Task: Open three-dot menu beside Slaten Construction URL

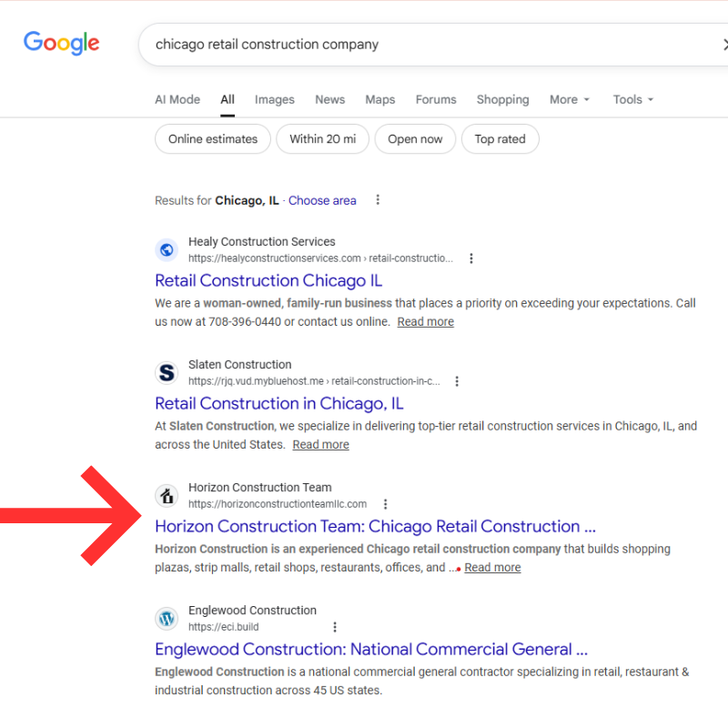Action: click(457, 381)
